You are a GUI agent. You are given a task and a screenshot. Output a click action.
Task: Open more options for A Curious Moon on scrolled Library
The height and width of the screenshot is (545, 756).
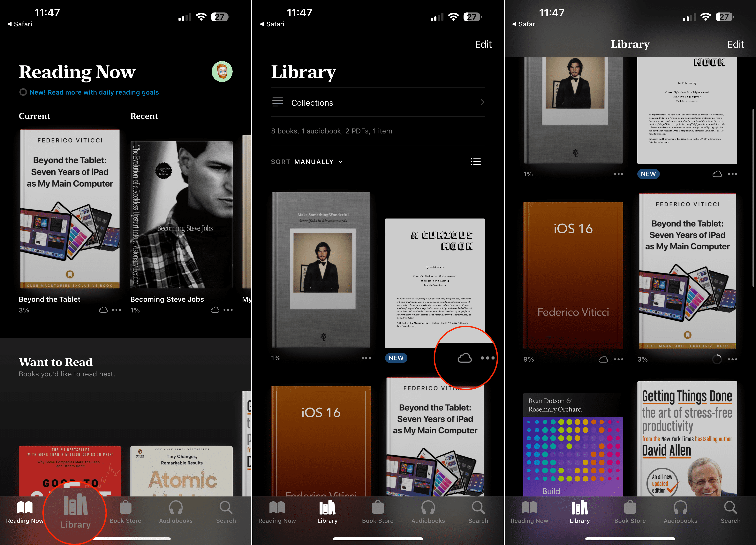pyautogui.click(x=733, y=174)
